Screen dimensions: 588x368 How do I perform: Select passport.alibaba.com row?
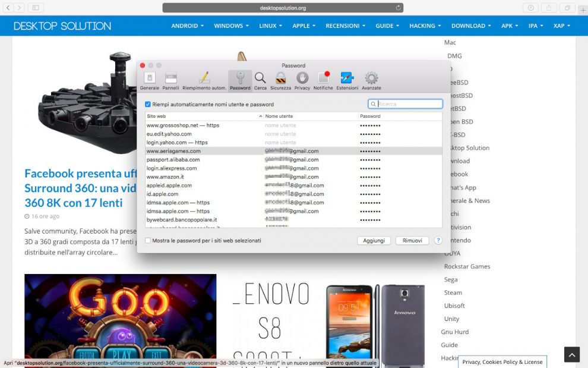click(293, 159)
